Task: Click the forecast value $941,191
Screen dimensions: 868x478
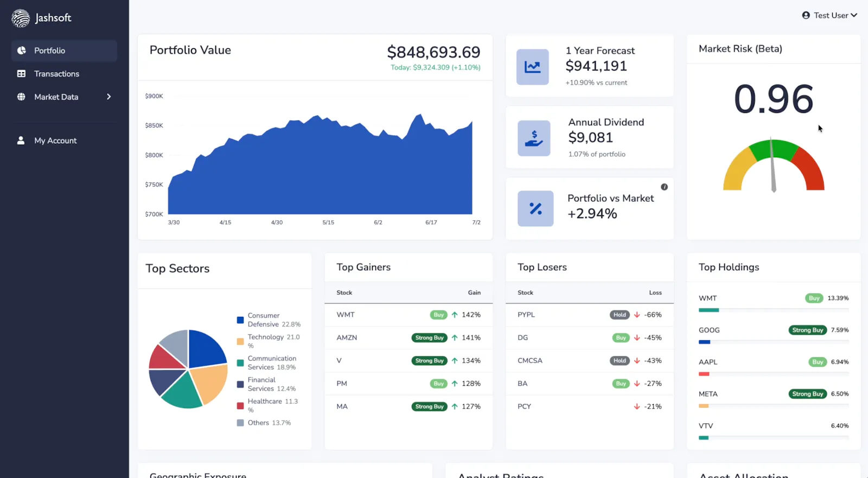Action: pyautogui.click(x=596, y=66)
